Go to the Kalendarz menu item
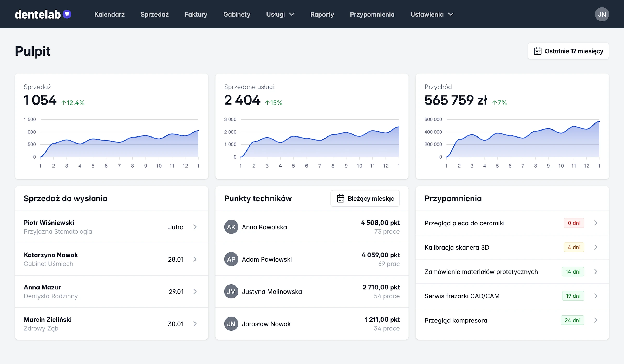 click(x=109, y=14)
